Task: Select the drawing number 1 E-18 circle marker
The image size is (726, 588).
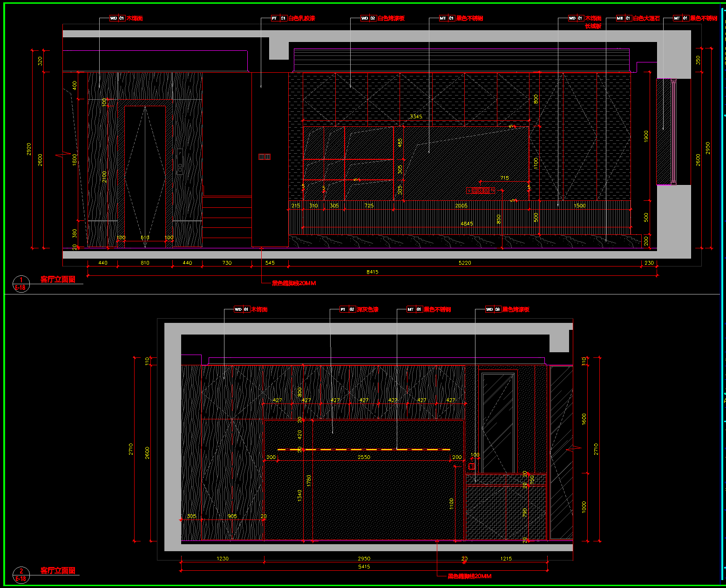Action: click(20, 284)
